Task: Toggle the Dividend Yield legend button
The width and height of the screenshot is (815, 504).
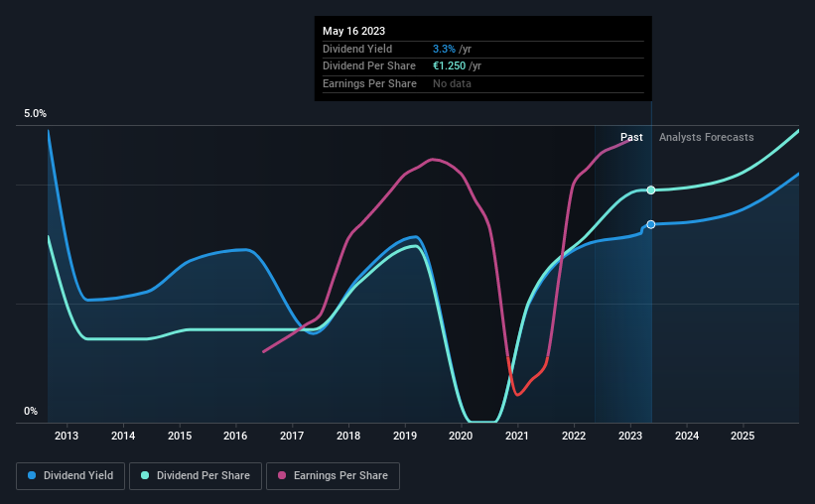Action: click(x=70, y=476)
